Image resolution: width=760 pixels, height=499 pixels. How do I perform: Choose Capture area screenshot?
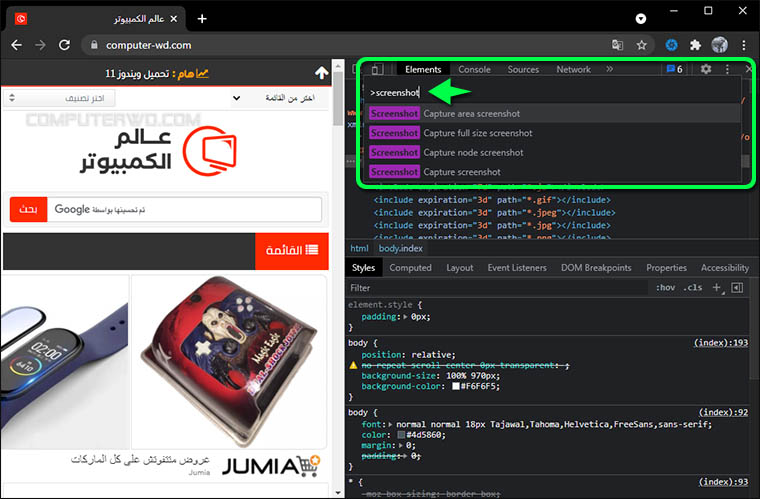[553, 113]
